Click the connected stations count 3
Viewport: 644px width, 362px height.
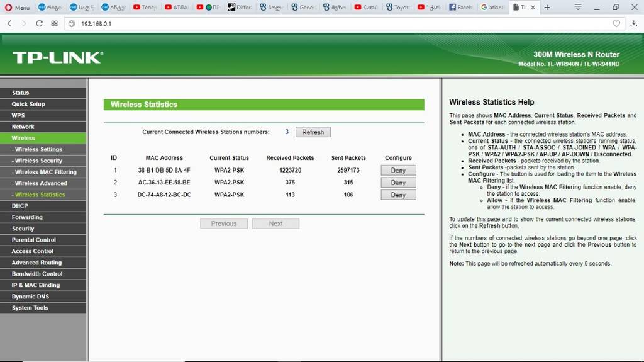tap(287, 132)
